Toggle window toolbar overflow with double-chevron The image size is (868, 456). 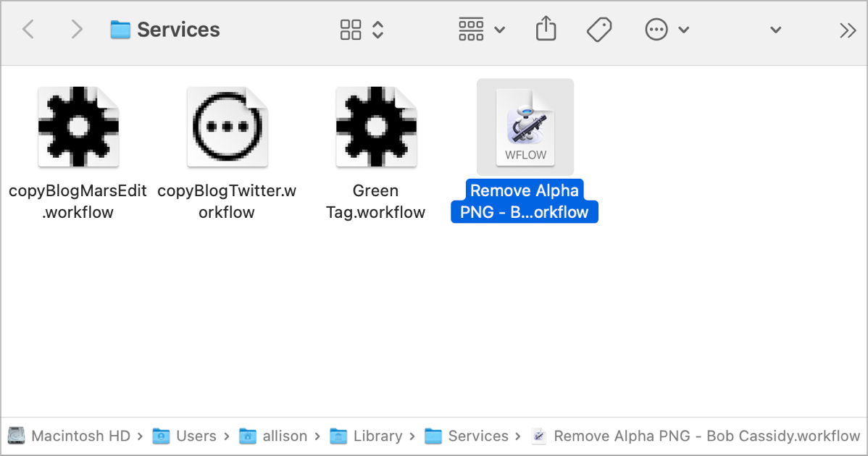pos(846,29)
